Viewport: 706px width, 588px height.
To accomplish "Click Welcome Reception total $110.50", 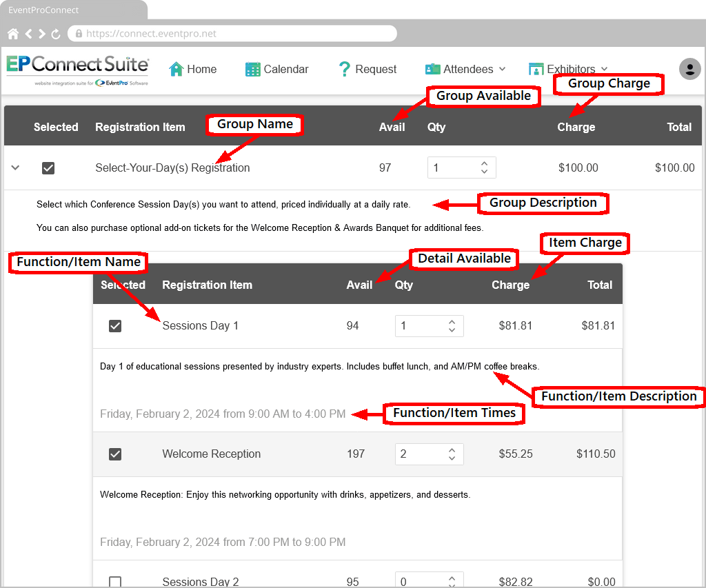I will click(x=596, y=454).
